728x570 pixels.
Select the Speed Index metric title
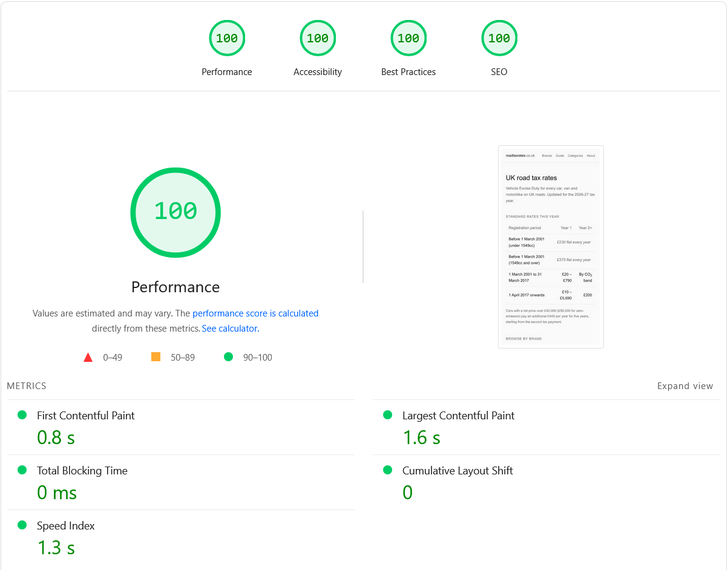[66, 526]
